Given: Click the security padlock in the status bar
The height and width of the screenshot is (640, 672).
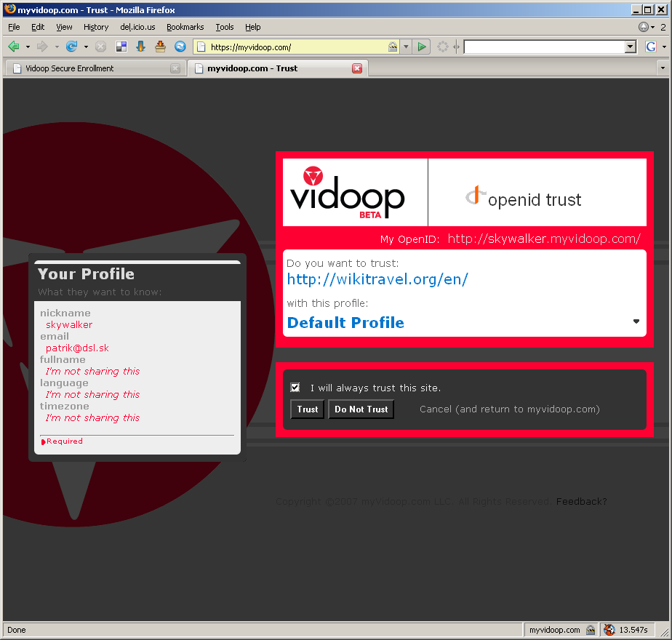Looking at the screenshot, I should coord(591,630).
